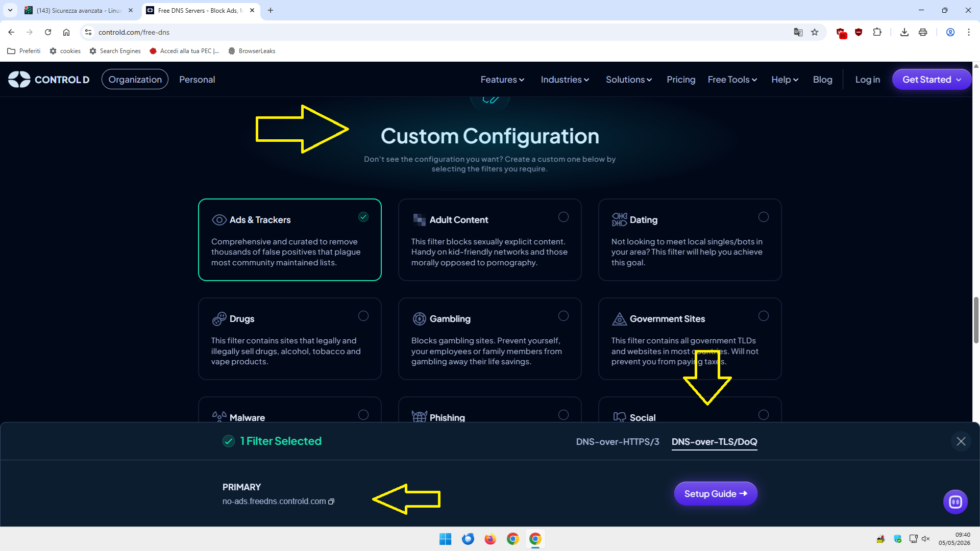Image resolution: width=980 pixels, height=551 pixels.
Task: Open the chat support widget
Action: [955, 502]
